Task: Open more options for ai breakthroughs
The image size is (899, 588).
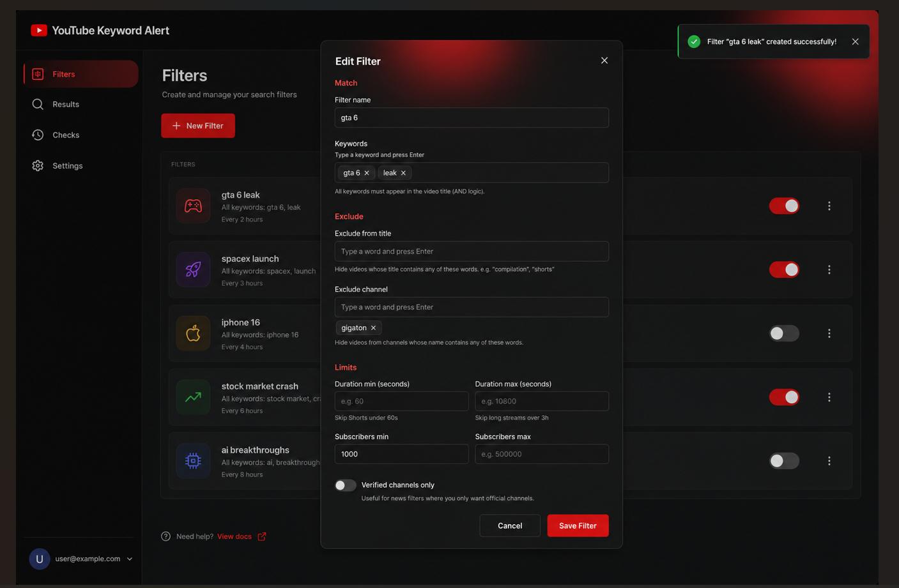Action: click(829, 461)
